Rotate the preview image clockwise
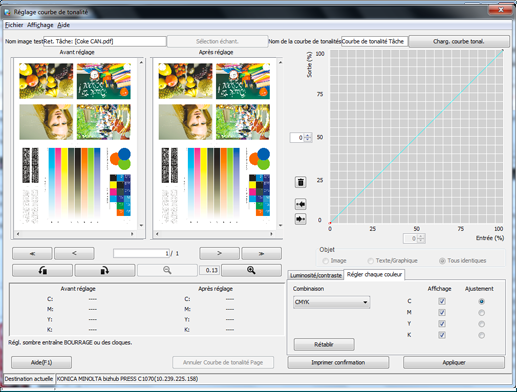The image size is (517, 392). point(105,270)
